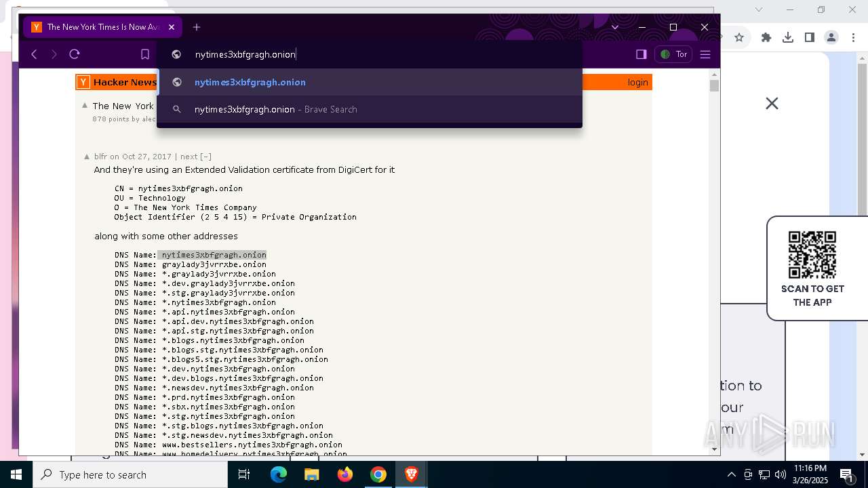Viewport: 868px width, 488px height.
Task: Click the highlighted nytimes3xbfgragh.onion DNS name
Action: pyautogui.click(x=214, y=255)
